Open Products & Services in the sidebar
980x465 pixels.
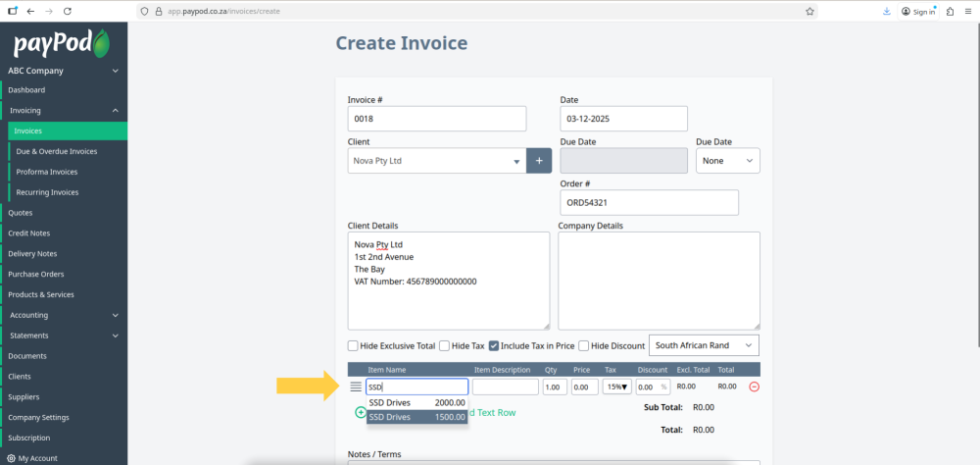coord(40,294)
